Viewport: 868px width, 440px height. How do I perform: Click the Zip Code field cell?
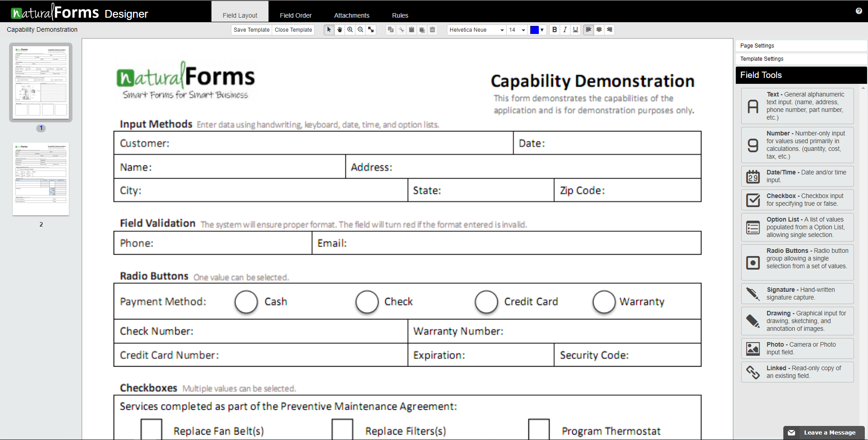pyautogui.click(x=628, y=190)
